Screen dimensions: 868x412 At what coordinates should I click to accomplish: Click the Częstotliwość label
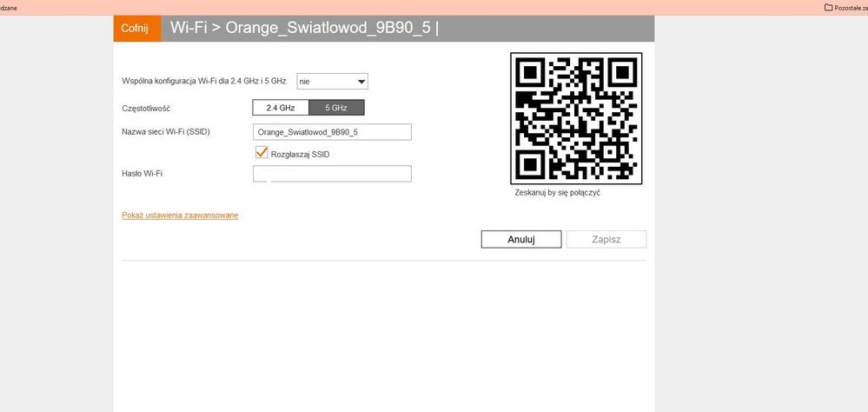point(146,109)
